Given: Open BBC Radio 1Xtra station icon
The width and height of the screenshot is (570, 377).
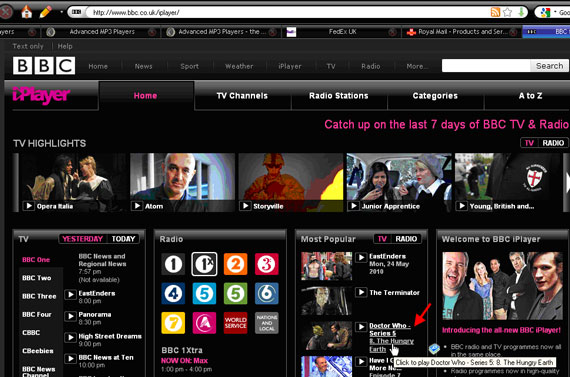Looking at the screenshot, I should [204, 264].
